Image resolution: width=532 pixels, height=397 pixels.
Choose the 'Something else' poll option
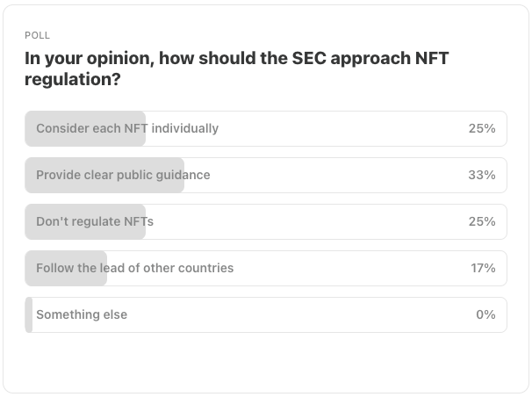(x=266, y=314)
